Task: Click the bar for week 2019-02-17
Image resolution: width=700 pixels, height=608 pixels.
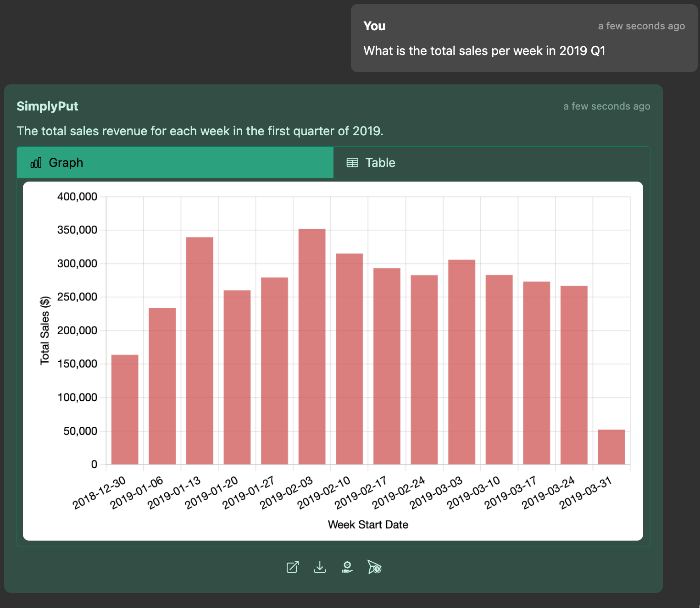Action: coord(387,366)
